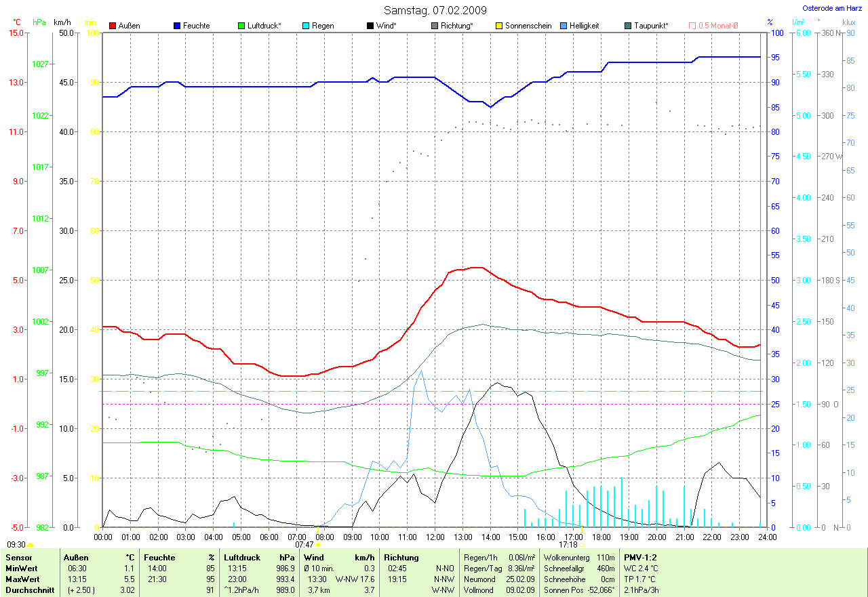
Task: Click the dark Taupunkt legend square
Action: 628,26
